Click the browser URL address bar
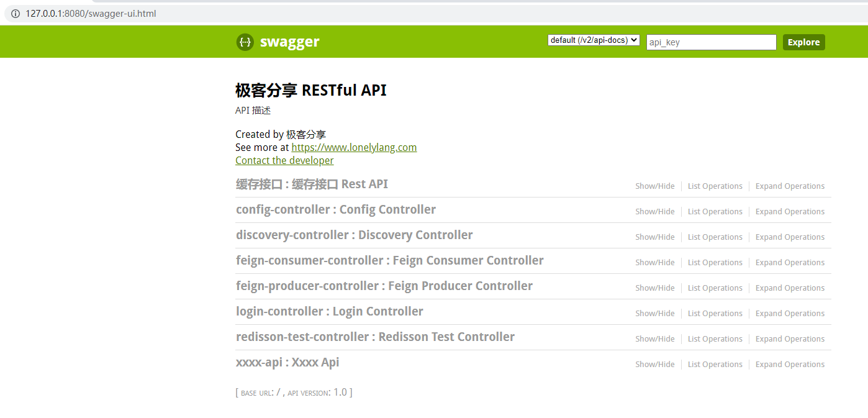868x418 pixels. click(x=435, y=14)
